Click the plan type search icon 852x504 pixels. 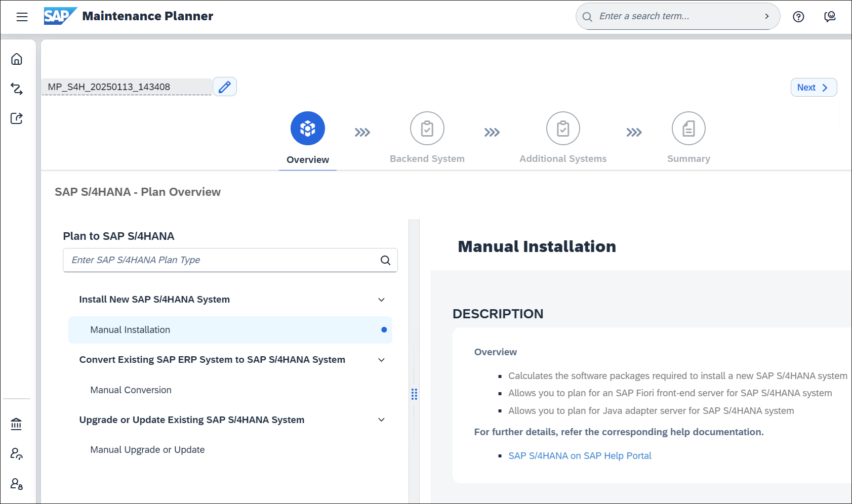[385, 260]
